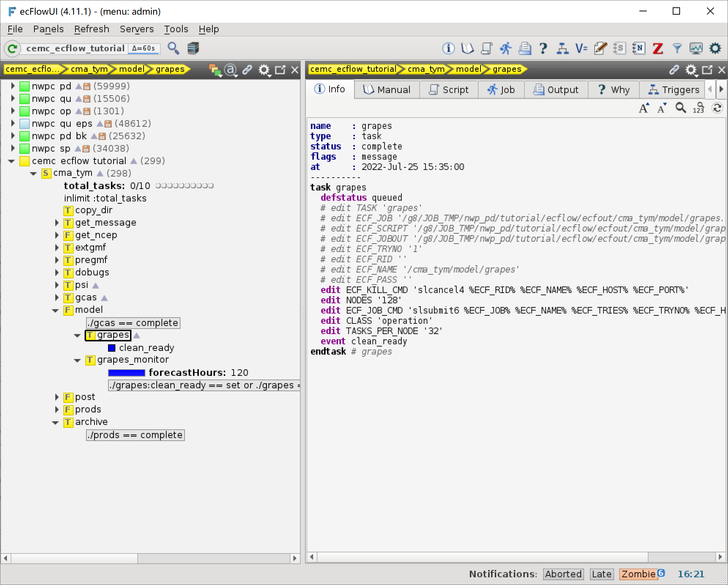Detach the info panel to floating window
This screenshot has height=585, width=728.
coord(707,70)
